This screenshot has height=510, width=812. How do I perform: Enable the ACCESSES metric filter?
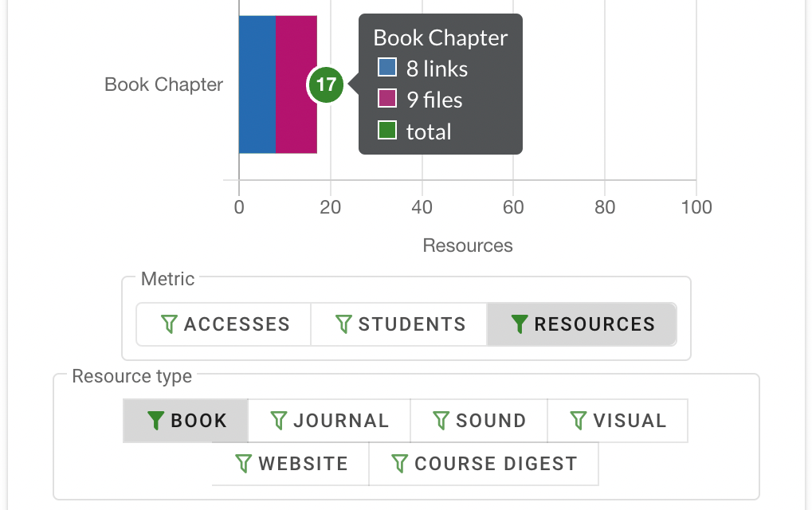click(223, 324)
